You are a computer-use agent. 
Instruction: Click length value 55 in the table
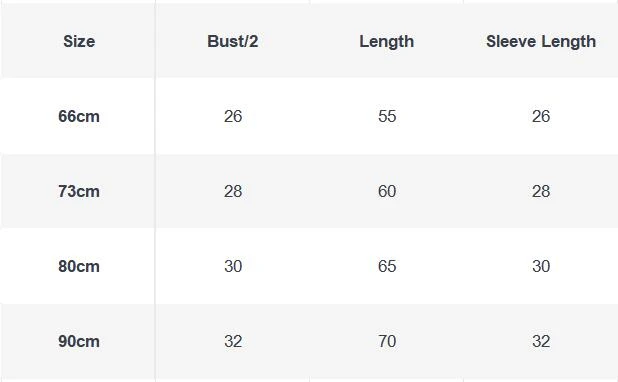click(387, 116)
